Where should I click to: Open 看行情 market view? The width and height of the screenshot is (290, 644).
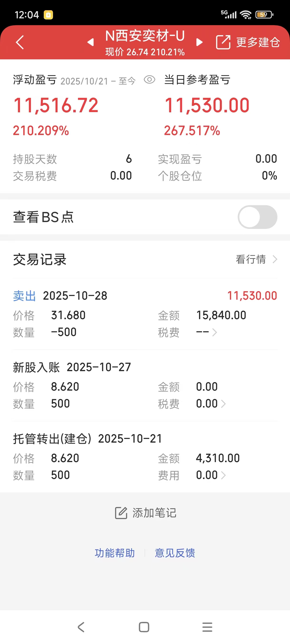tap(256, 259)
